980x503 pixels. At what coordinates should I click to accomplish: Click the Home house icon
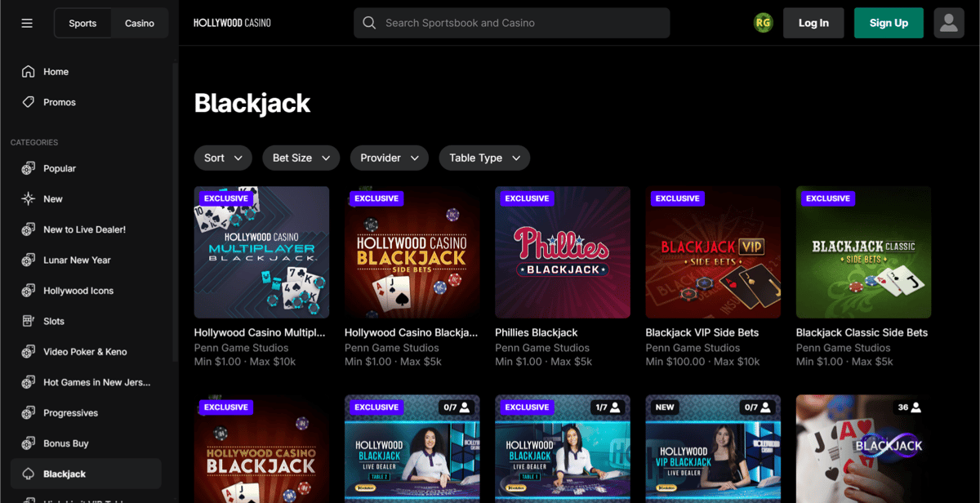click(x=29, y=72)
